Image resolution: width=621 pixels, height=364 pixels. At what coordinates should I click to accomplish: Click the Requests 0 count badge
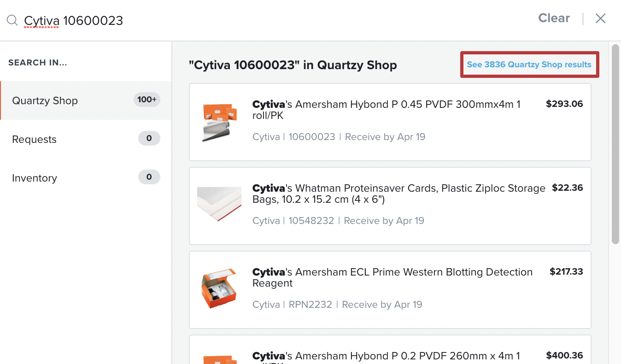pos(149,138)
